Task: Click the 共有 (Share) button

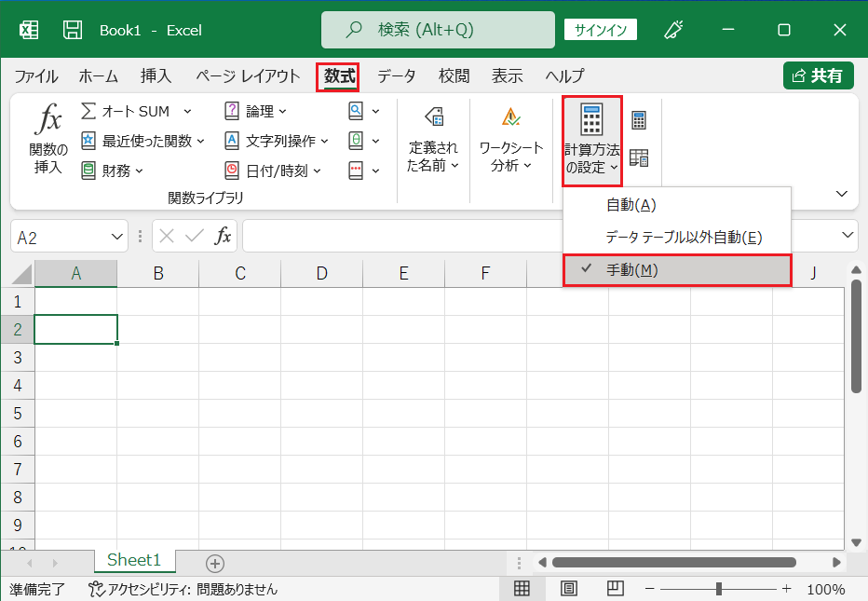Action: pos(818,75)
